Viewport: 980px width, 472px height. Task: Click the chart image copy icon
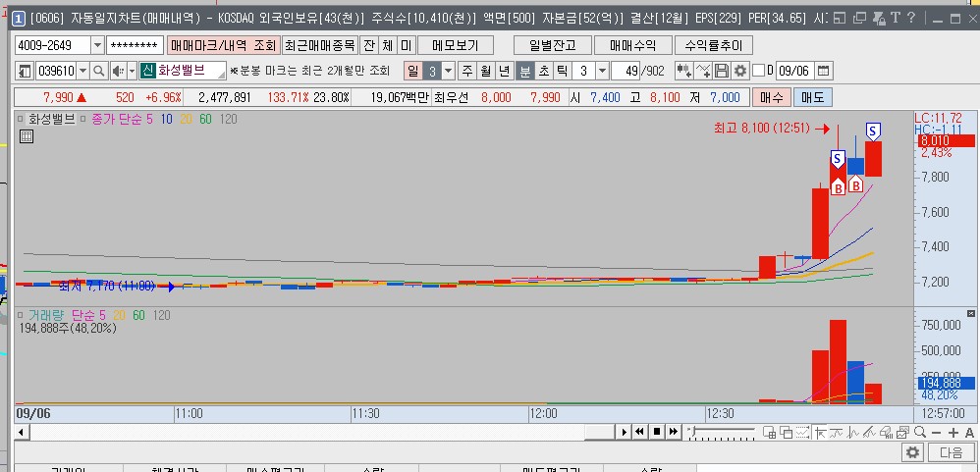(x=902, y=432)
